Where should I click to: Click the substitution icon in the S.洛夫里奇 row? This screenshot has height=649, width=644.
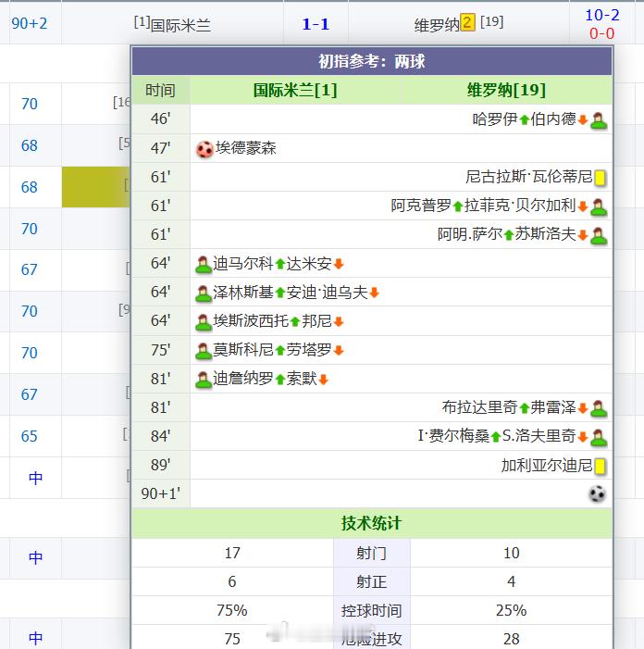click(599, 438)
